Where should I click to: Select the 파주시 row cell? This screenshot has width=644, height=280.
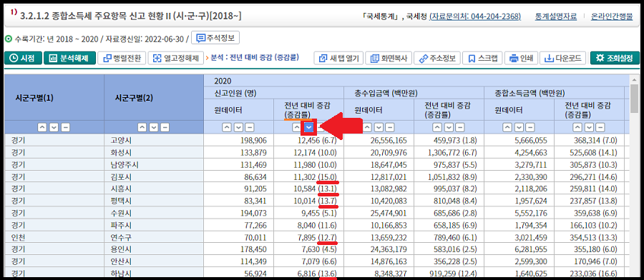coord(154,225)
